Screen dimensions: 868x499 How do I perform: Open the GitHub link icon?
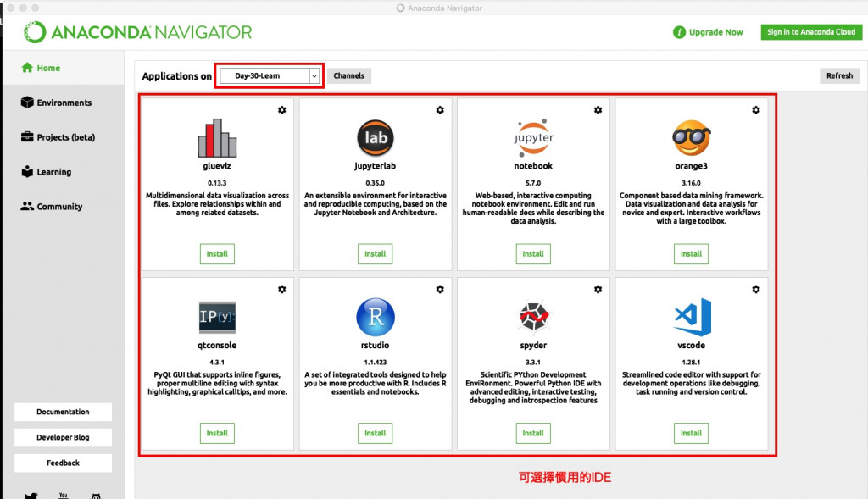pos(96,496)
